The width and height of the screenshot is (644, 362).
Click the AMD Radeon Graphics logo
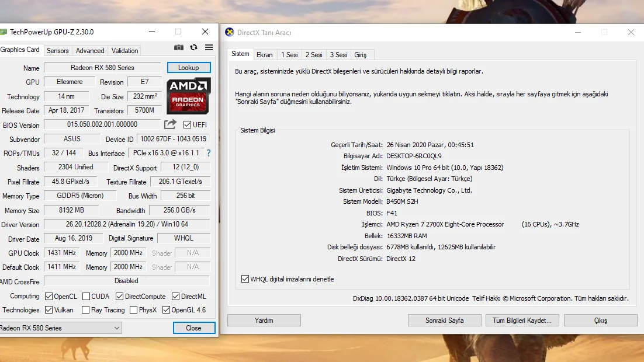189,96
